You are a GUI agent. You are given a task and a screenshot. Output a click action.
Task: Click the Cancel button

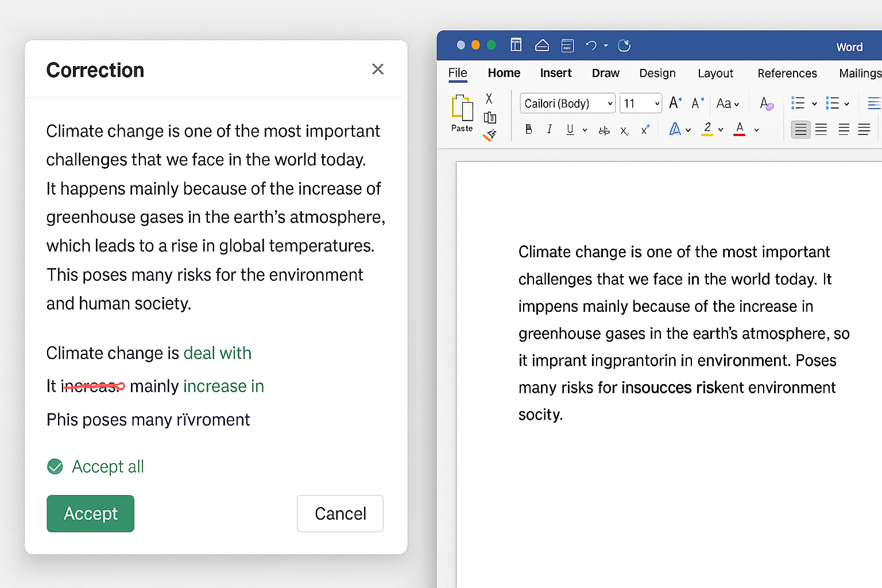[341, 513]
